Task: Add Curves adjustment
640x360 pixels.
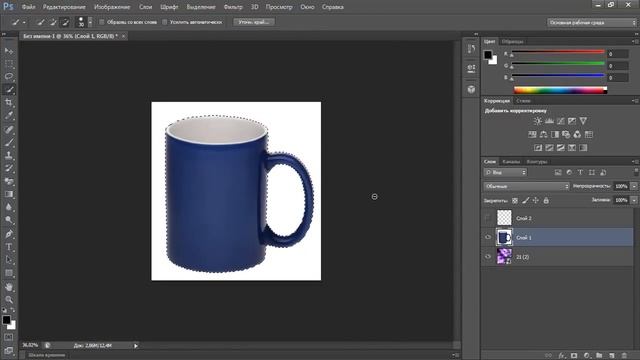Action: (561, 121)
